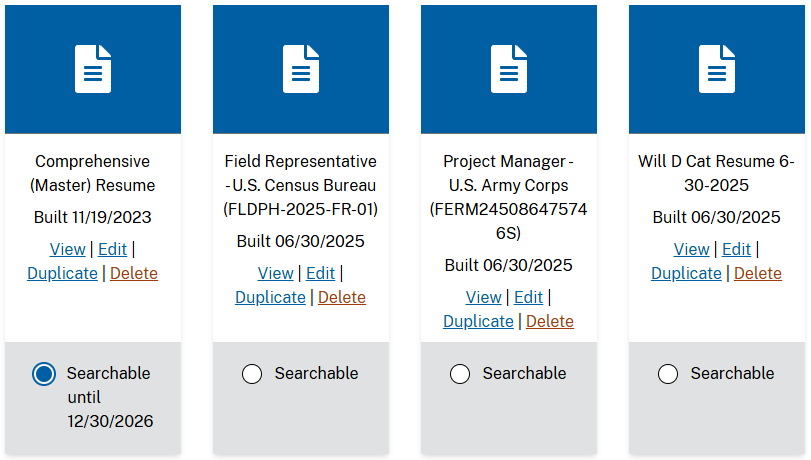This screenshot has width=811, height=460.
Task: View the Field Representative Census Bureau resume
Action: pos(275,273)
